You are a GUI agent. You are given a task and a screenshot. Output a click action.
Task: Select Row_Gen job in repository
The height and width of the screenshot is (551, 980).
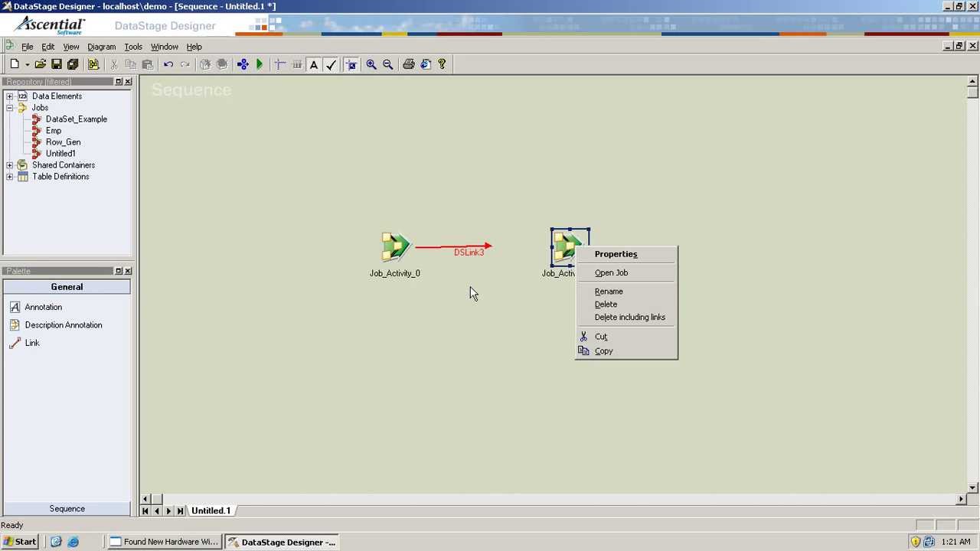63,142
